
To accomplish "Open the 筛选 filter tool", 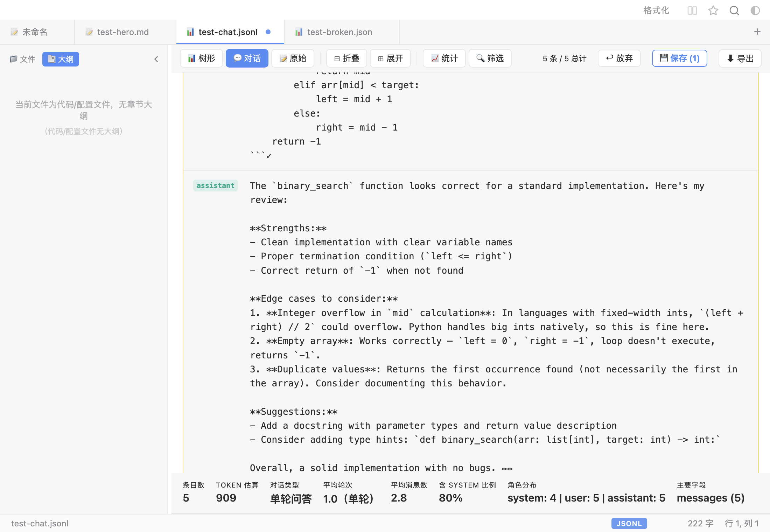I will (490, 58).
